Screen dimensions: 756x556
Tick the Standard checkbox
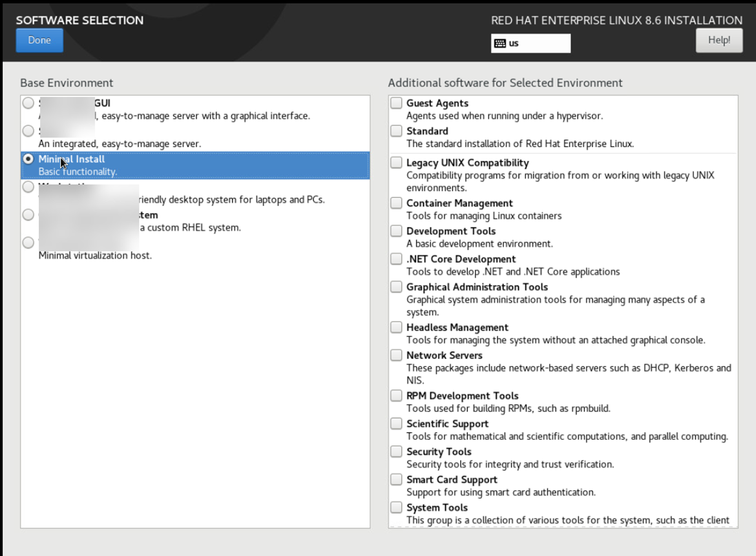[396, 130]
